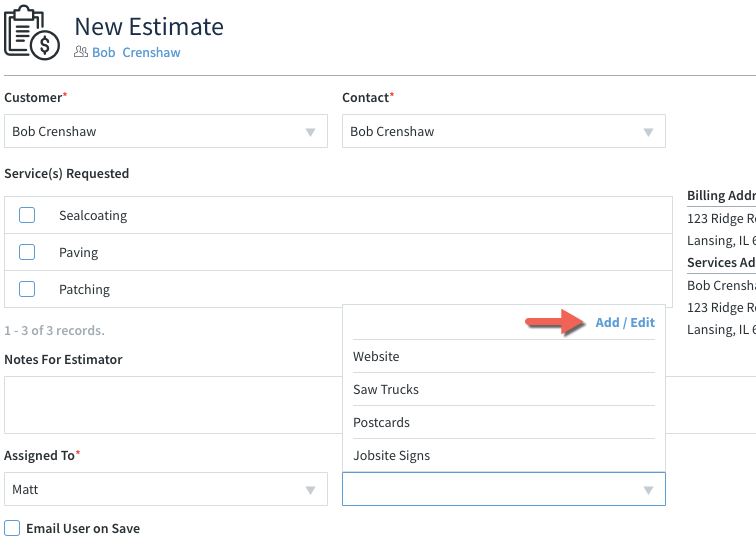
Task: Click into Notes For Estimator text area
Action: tap(170, 404)
